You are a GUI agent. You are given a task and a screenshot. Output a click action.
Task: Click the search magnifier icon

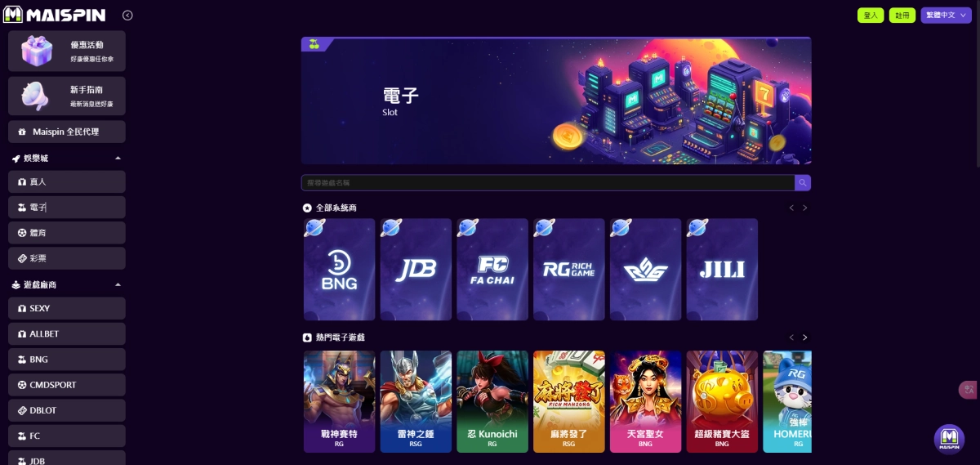(x=803, y=183)
